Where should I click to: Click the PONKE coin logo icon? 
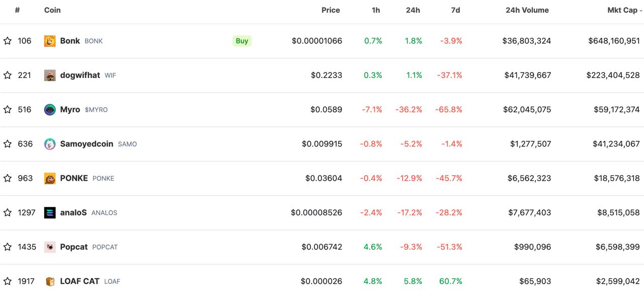pos(50,178)
